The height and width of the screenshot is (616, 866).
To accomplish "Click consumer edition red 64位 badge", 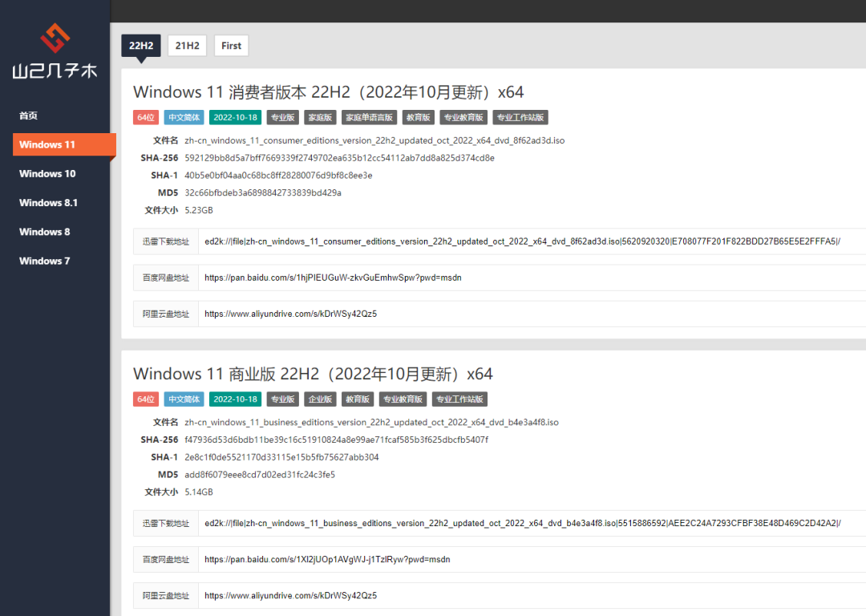I will click(145, 117).
